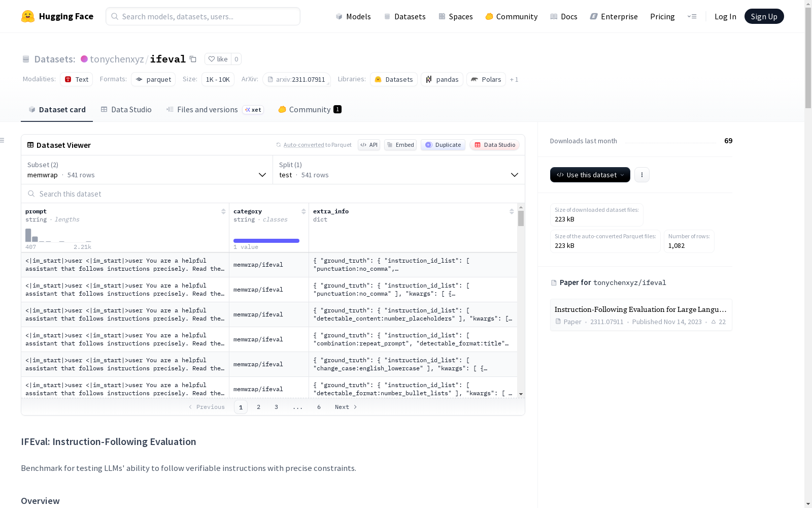Go to Spaces in the top navigation

[456, 16]
